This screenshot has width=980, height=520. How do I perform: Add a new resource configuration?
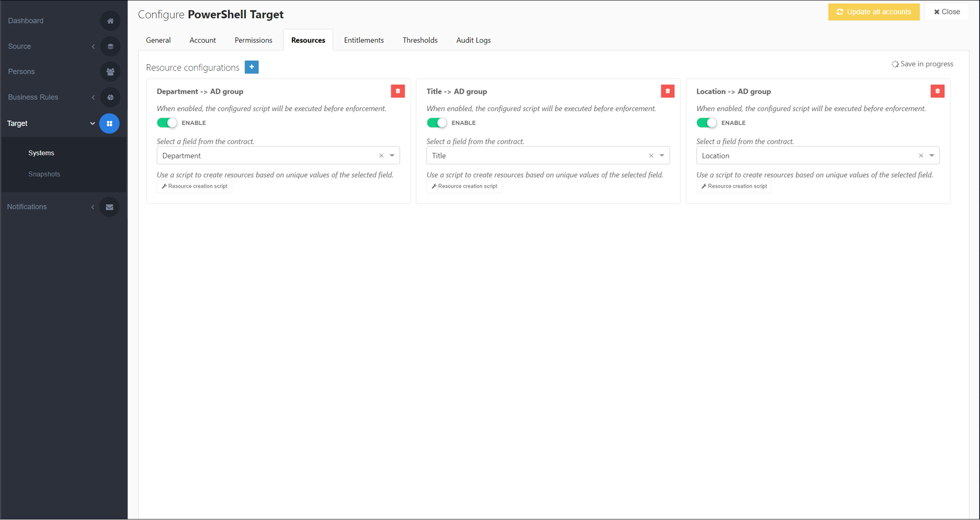pyautogui.click(x=252, y=67)
